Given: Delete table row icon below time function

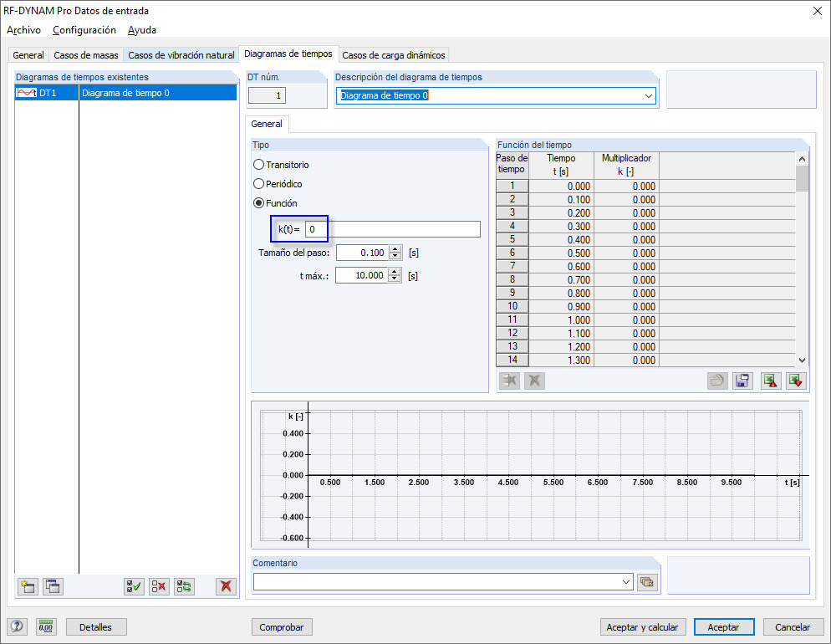Looking at the screenshot, I should click(509, 381).
